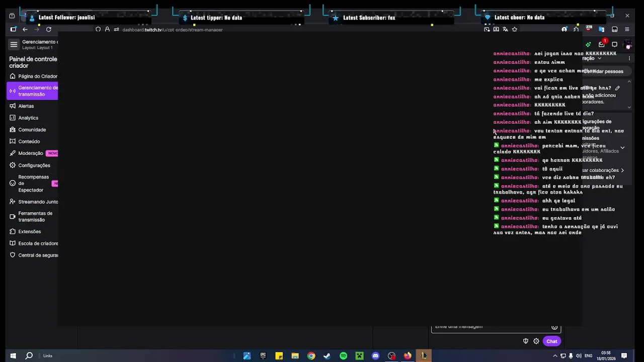Viewport: 644px width, 362px height.
Task: Open Steam from taskbar
Action: 327,355
